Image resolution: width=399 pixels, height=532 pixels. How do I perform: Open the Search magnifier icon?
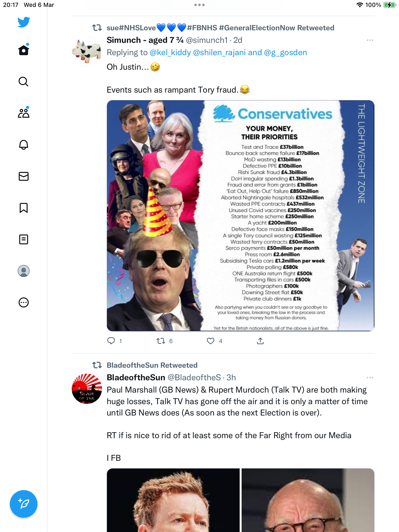pyautogui.click(x=24, y=82)
